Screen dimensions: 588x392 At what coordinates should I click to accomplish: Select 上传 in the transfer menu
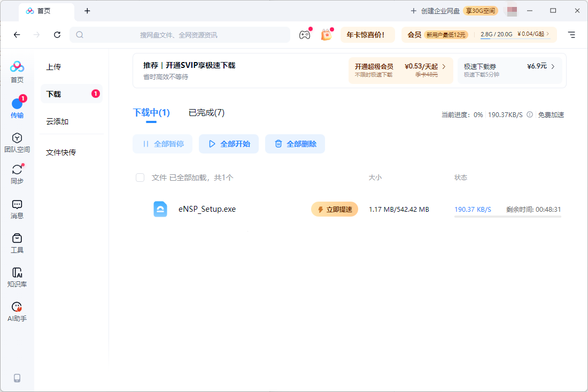[53, 67]
